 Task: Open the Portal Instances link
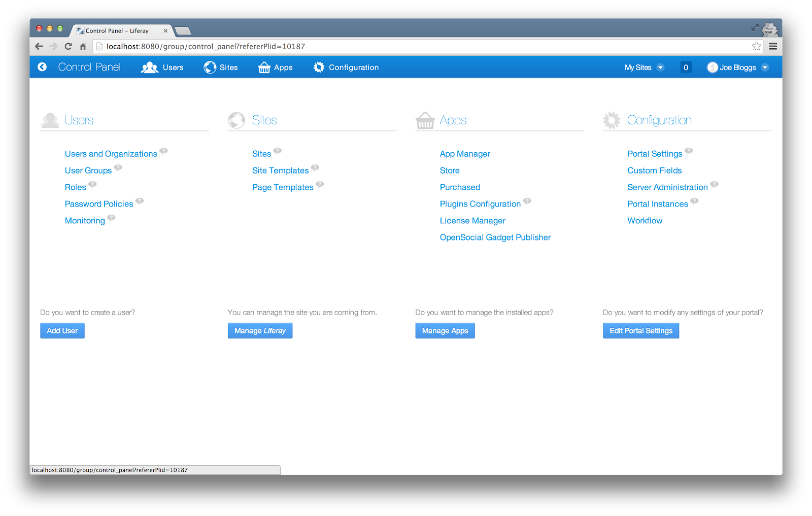(x=658, y=204)
